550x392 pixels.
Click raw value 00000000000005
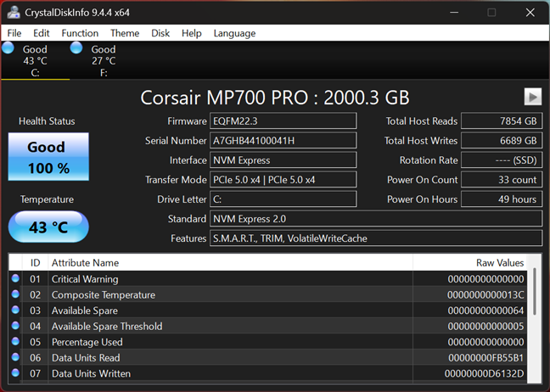pos(485,327)
